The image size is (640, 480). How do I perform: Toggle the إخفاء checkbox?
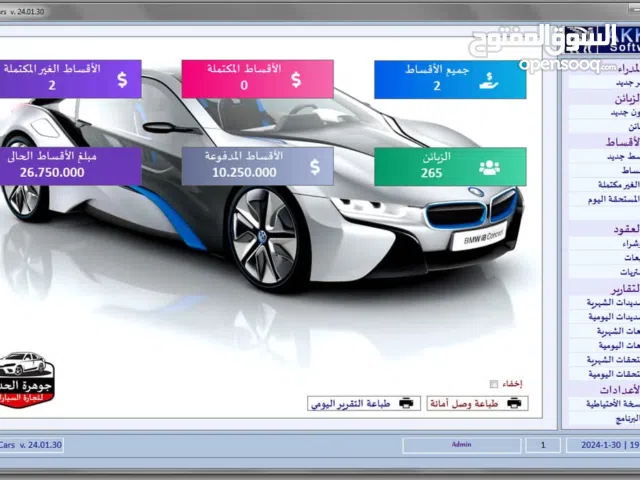(494, 384)
